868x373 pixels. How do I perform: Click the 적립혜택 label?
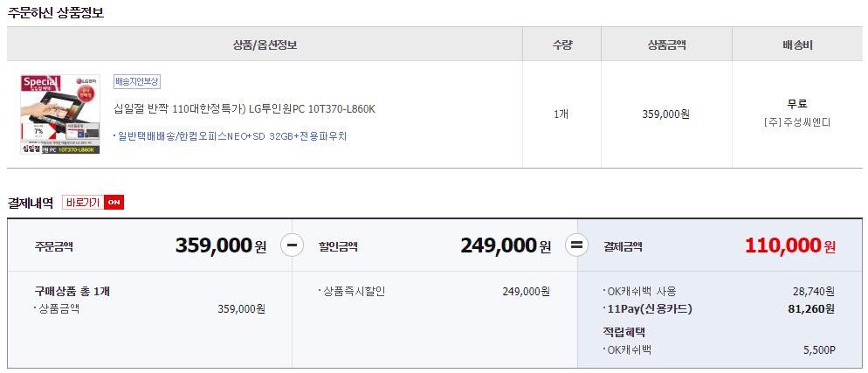[624, 331]
